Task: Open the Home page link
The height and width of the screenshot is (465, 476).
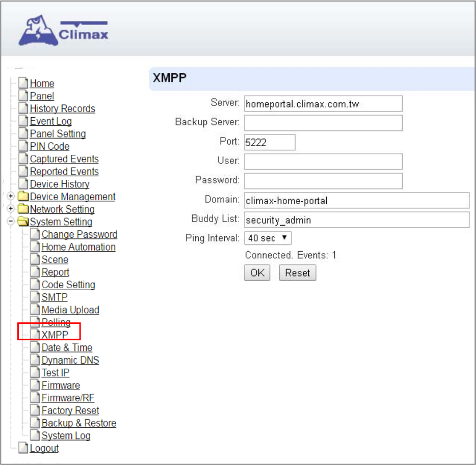Action: coord(42,84)
